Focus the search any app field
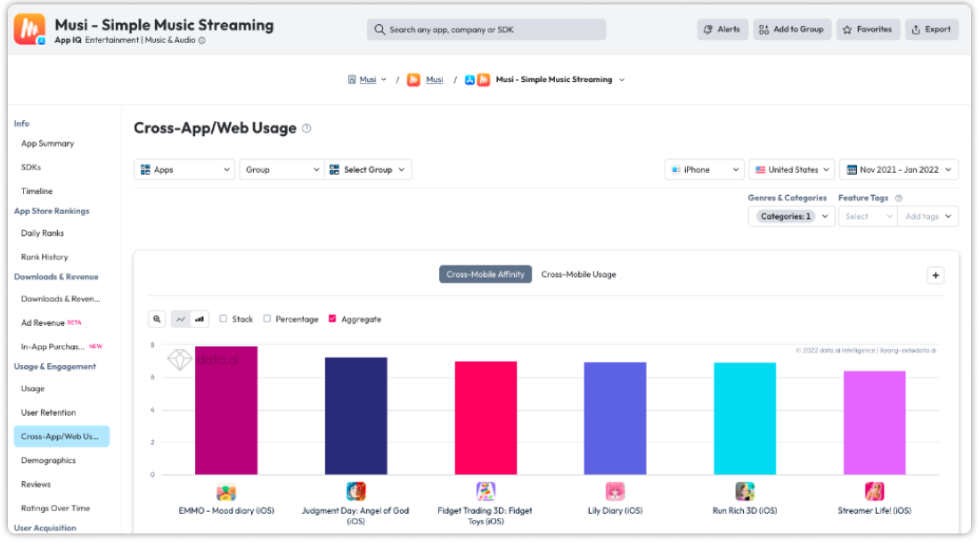980x545 pixels. pyautogui.click(x=486, y=29)
